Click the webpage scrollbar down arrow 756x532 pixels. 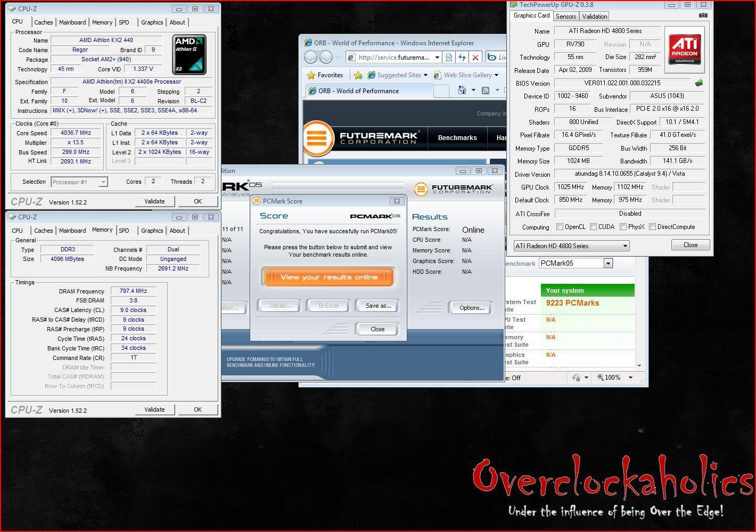(639, 365)
